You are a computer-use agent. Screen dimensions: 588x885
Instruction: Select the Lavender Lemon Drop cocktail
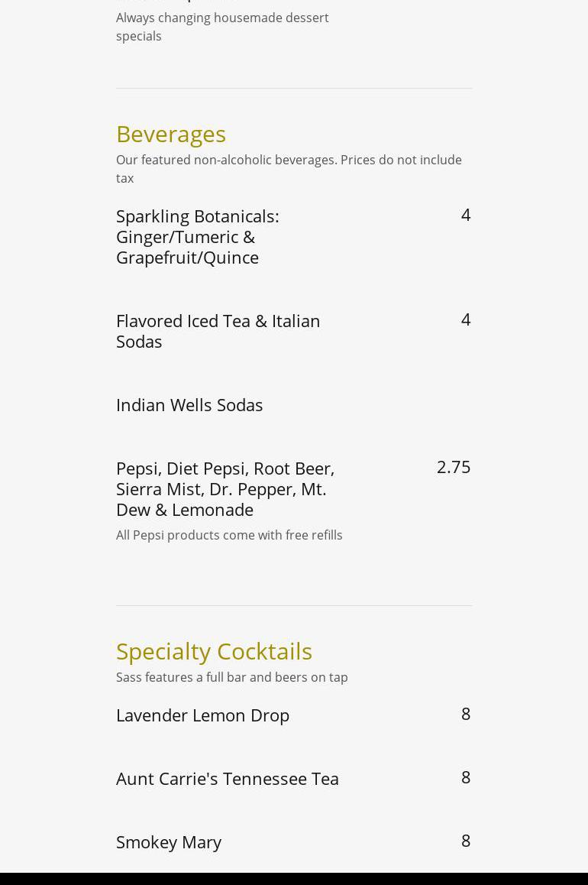202,715
